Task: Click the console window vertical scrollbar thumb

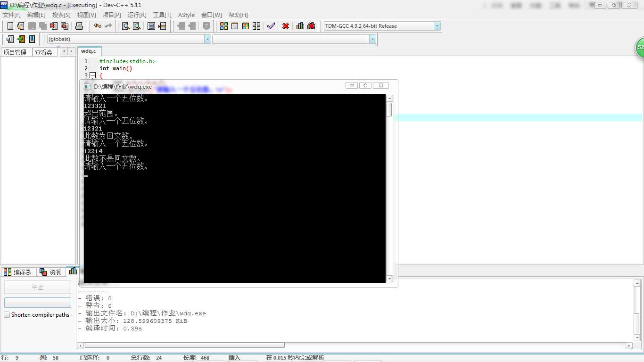Action: [389, 109]
